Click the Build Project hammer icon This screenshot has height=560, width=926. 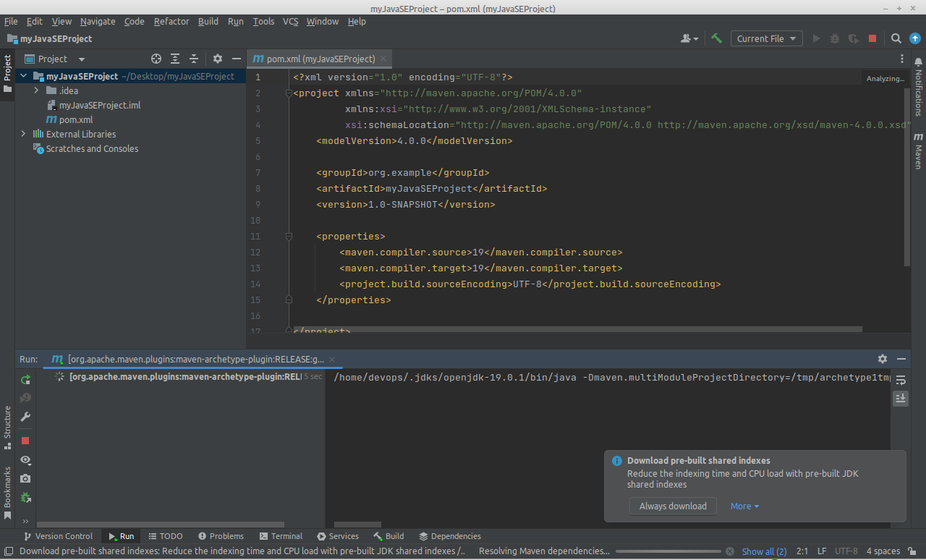click(716, 38)
